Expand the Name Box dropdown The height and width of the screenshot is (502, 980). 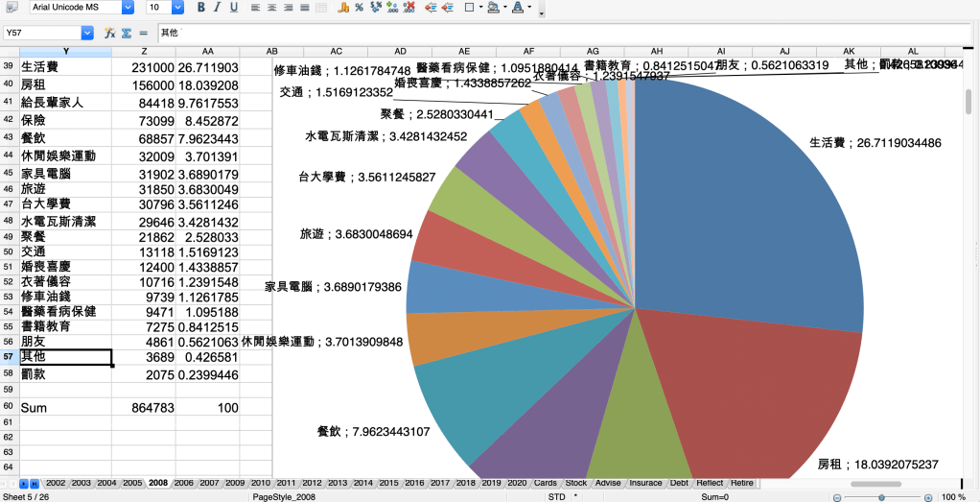click(x=87, y=33)
